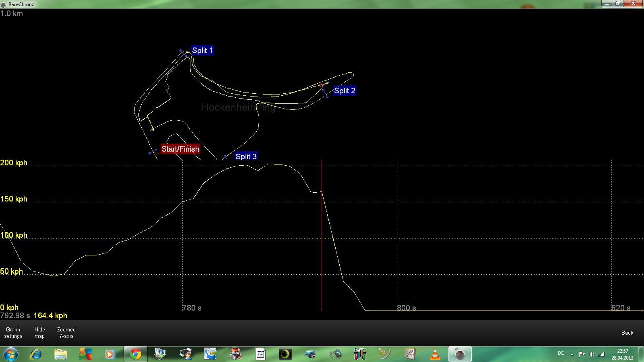Screen dimensions: 644x362
Task: Launch Internet Explorer from taskbar
Action: pos(36,354)
